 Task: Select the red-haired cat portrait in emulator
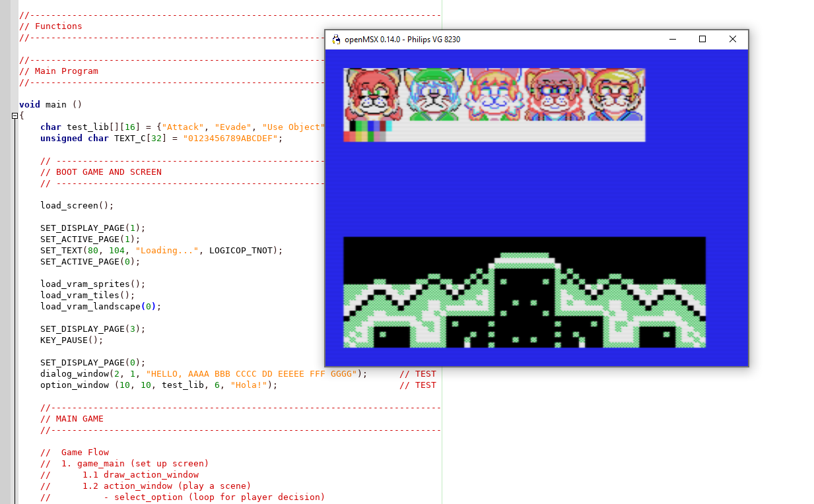coord(374,94)
